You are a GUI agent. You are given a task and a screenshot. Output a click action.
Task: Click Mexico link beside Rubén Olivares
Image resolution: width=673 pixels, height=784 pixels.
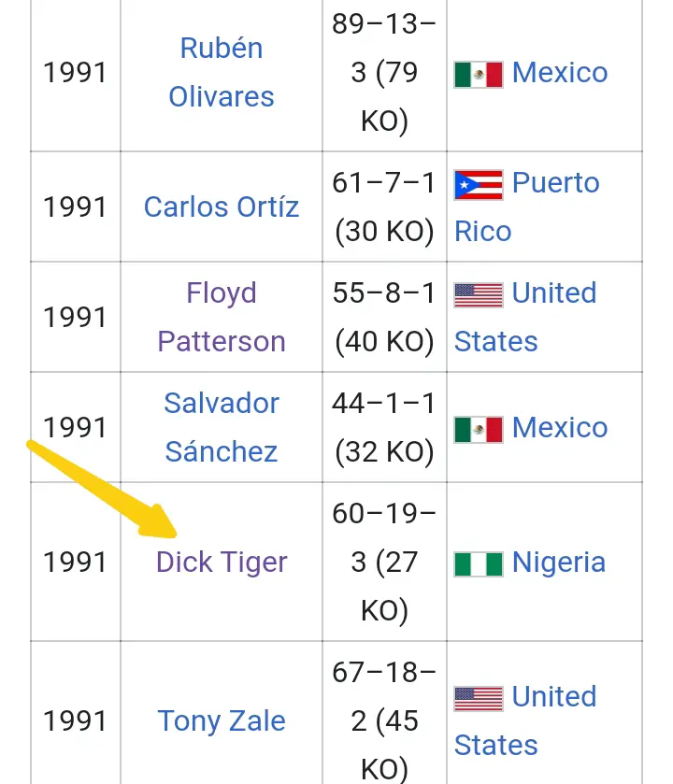point(560,73)
